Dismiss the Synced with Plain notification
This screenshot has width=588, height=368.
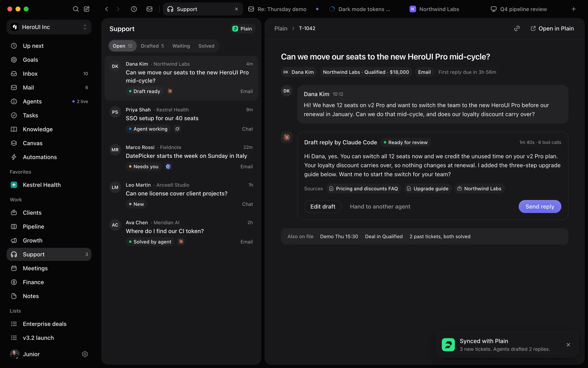click(x=568, y=345)
